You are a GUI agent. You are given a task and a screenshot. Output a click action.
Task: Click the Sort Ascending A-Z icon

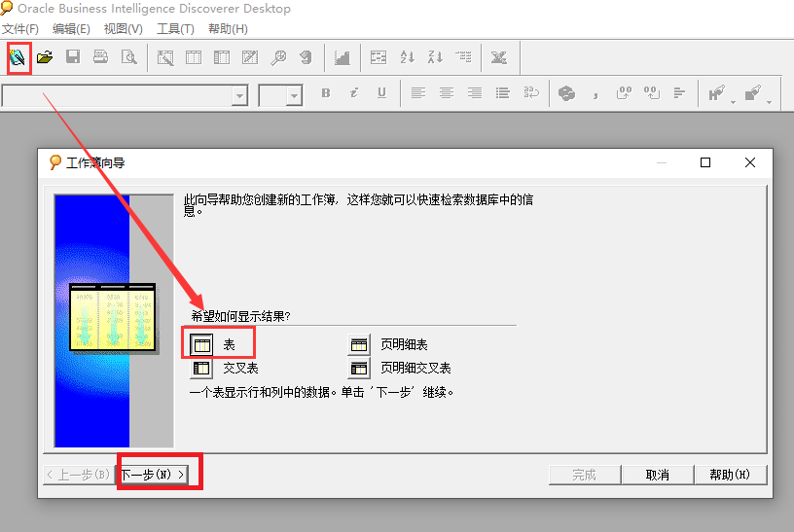(408, 57)
